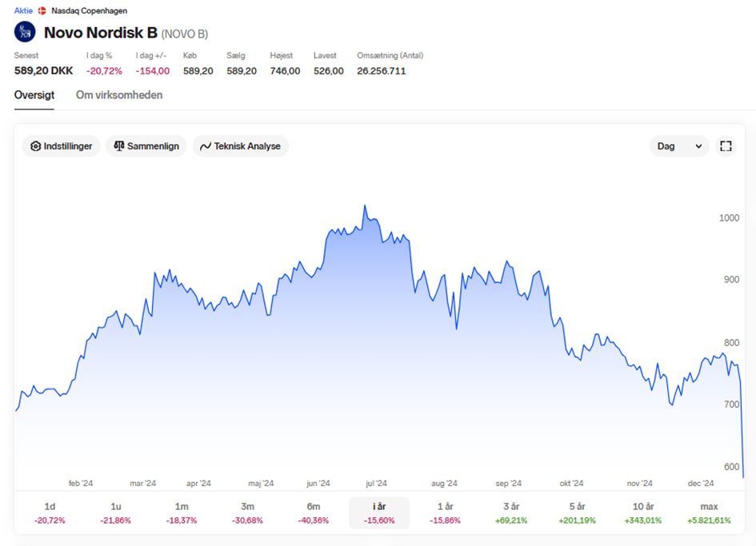Image resolution: width=756 pixels, height=546 pixels.
Task: Click the Lavest value 526,00
Action: (328, 71)
